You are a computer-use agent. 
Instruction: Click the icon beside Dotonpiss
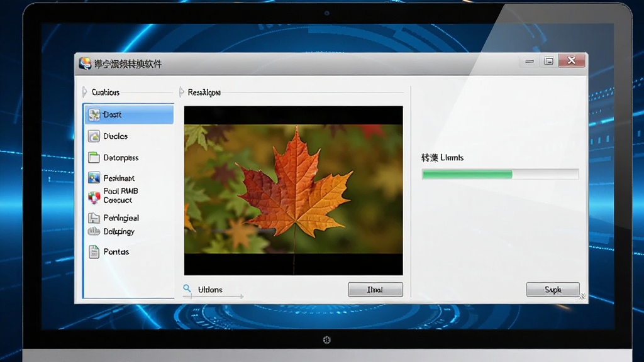coord(94,158)
